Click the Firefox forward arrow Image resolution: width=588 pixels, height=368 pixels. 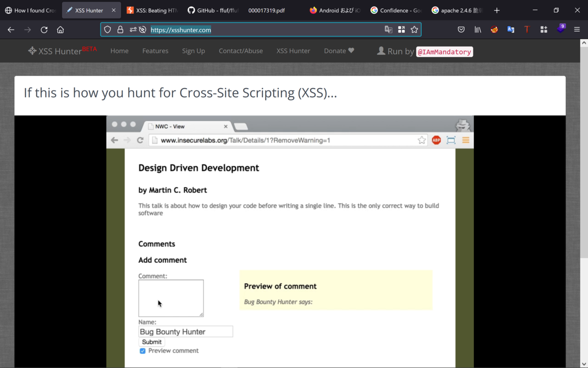click(27, 30)
